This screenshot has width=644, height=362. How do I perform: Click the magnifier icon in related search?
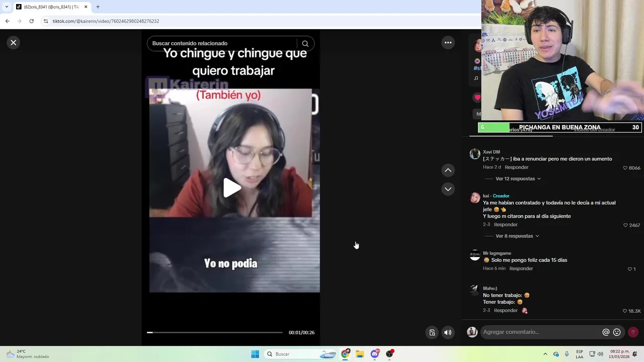coord(305,44)
